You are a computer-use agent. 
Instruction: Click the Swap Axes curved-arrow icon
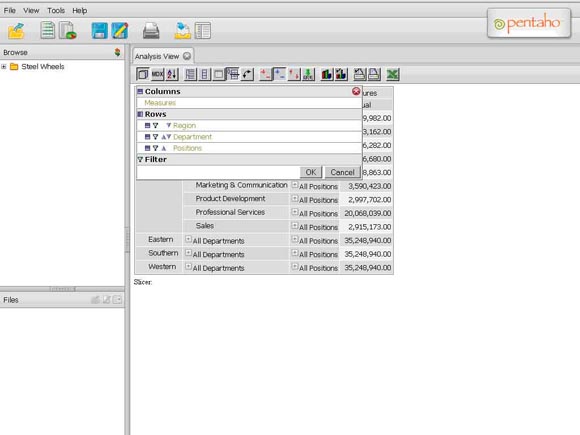coord(247,74)
